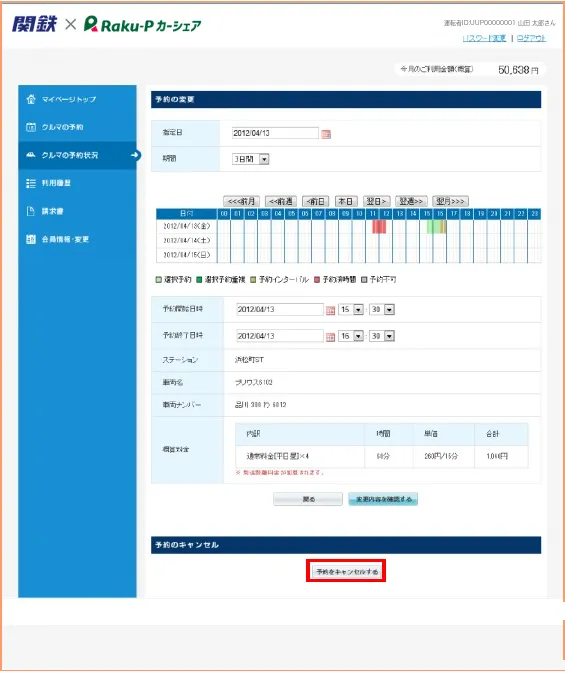Open クルマの予約 sidebar menu item
This screenshot has height=673, width=565.
(x=77, y=127)
